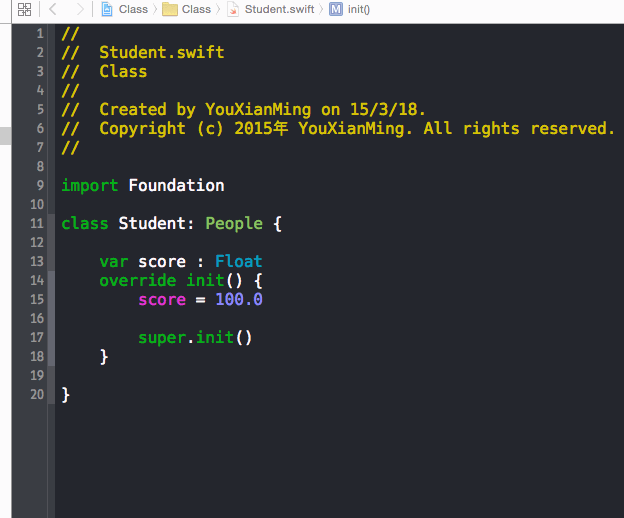624x518 pixels.
Task: Click the Student.swift file icon
Action: coord(233,9)
